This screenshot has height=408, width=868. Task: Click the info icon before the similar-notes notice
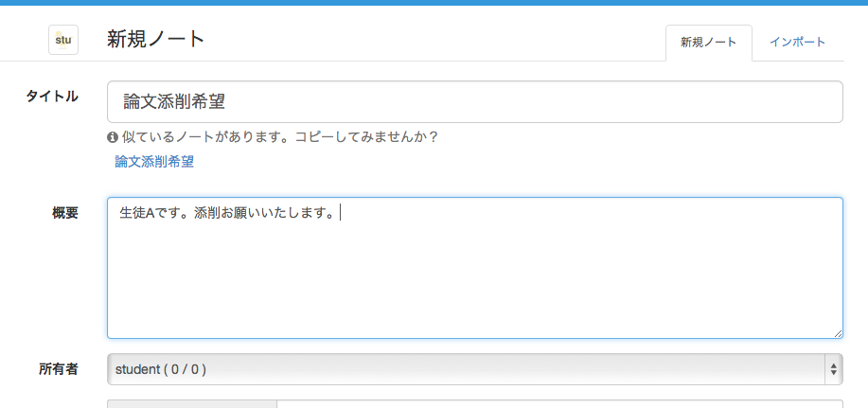pos(113,137)
